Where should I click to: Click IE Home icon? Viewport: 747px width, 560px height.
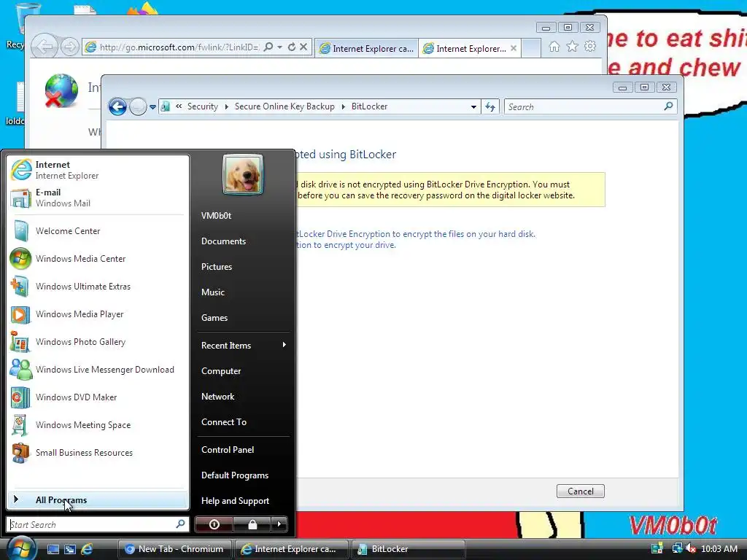click(x=554, y=47)
